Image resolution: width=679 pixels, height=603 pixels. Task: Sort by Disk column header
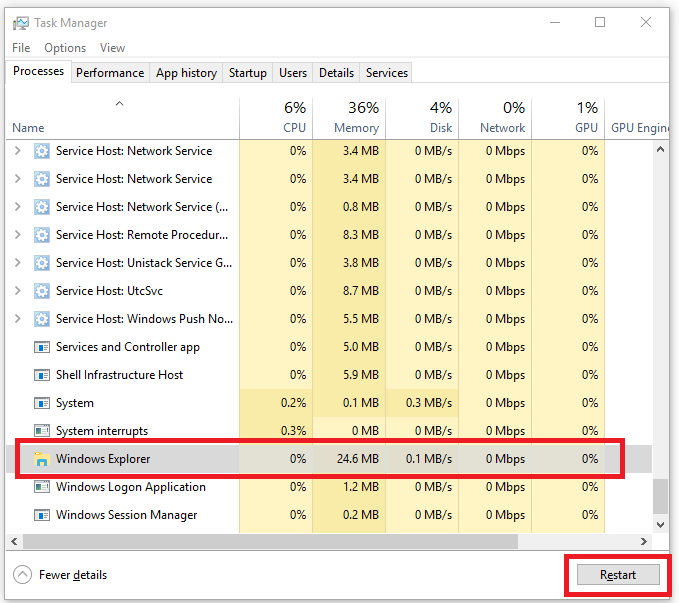click(x=422, y=118)
